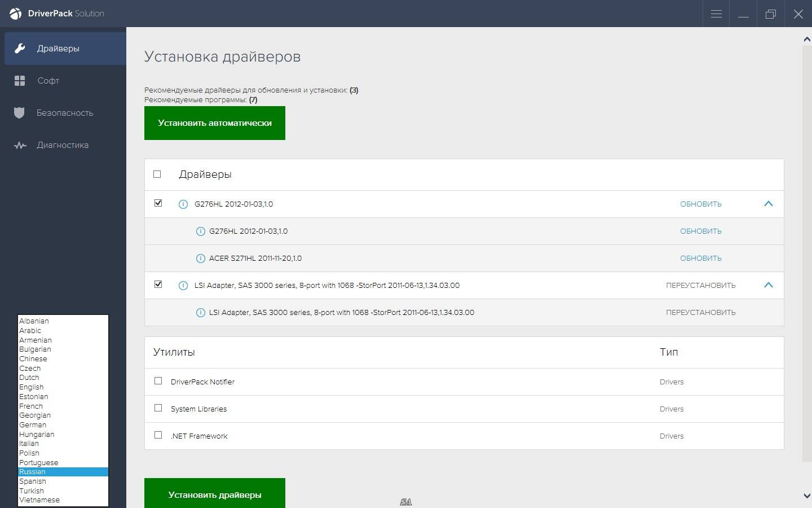Click the .NET Framework utility name
The height and width of the screenshot is (508, 812).
tap(199, 436)
